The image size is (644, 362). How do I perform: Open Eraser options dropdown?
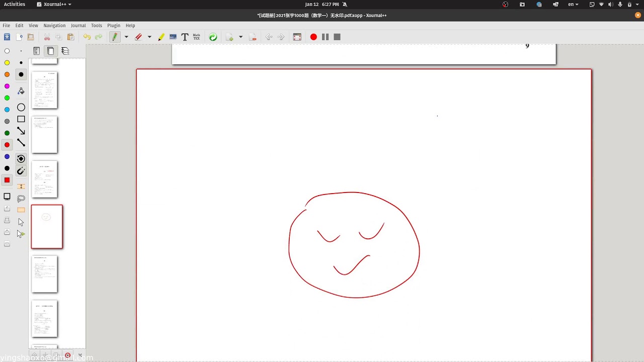[149, 37]
